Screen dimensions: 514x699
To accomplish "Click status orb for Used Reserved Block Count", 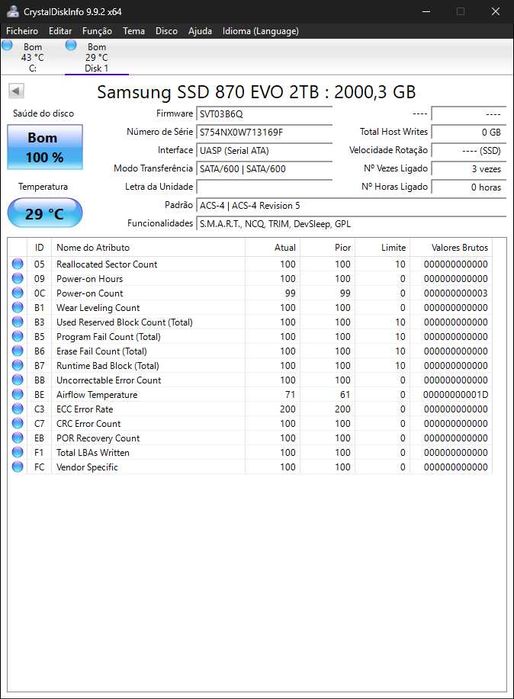I will pyautogui.click(x=17, y=322).
